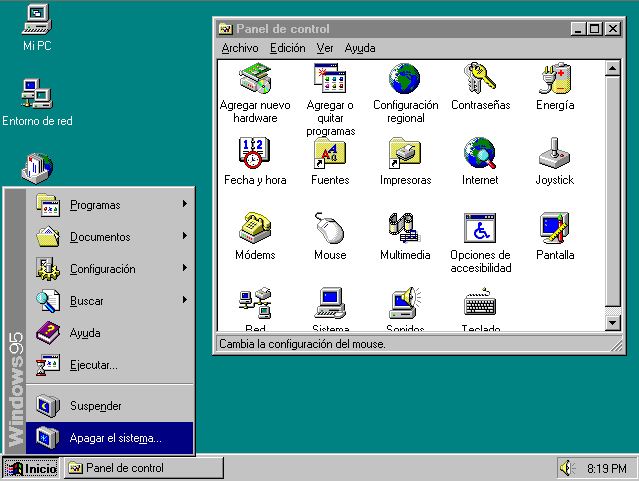639x481 pixels.
Task: Open the Ayuda menu in Panel de control
Action: pos(360,48)
